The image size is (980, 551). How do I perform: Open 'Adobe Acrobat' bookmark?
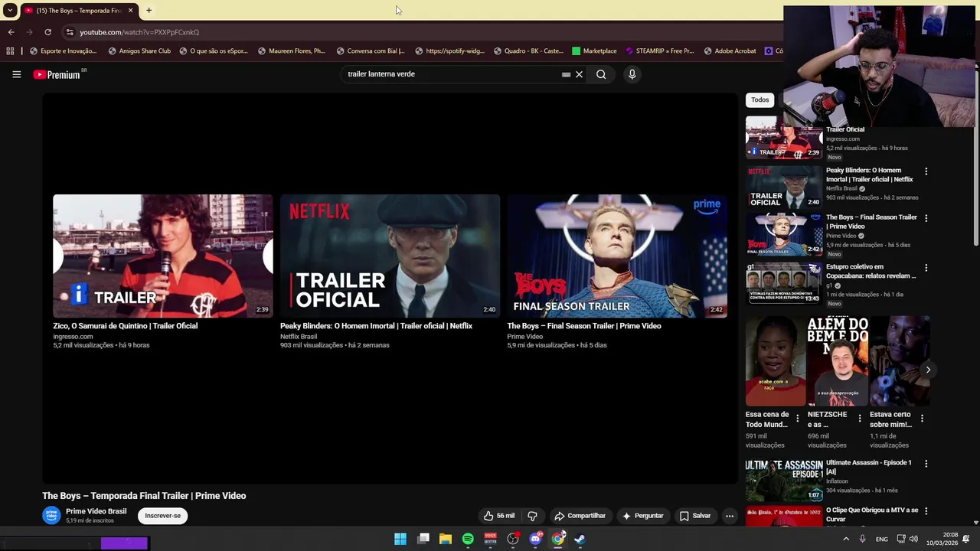click(x=730, y=51)
